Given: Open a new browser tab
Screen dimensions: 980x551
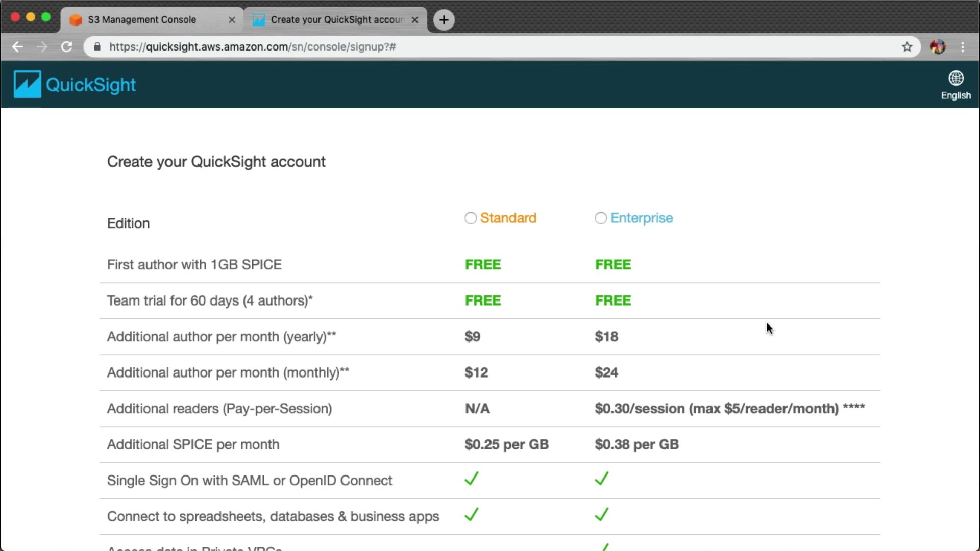Looking at the screenshot, I should point(444,20).
